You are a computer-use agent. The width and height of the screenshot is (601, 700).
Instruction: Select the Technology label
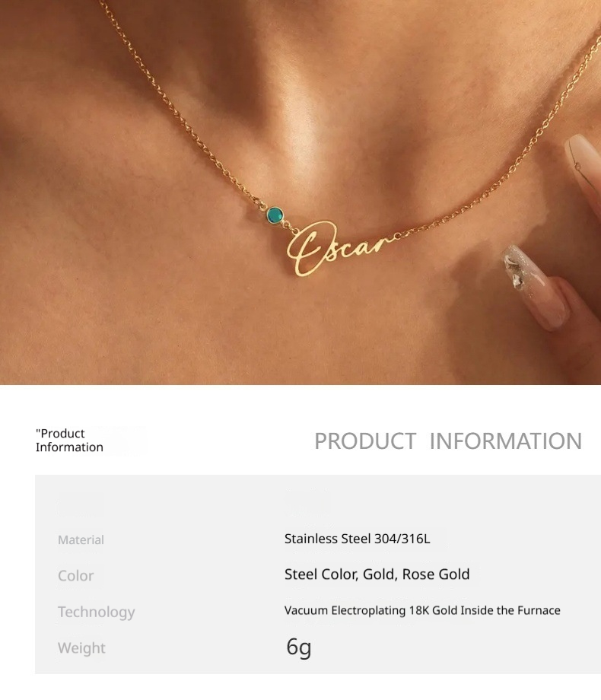click(96, 612)
